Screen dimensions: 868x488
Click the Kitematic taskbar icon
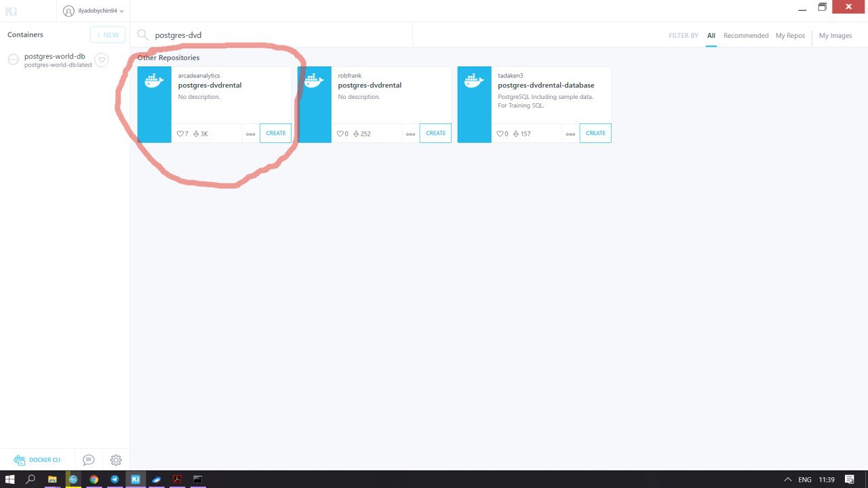pyautogui.click(x=136, y=479)
